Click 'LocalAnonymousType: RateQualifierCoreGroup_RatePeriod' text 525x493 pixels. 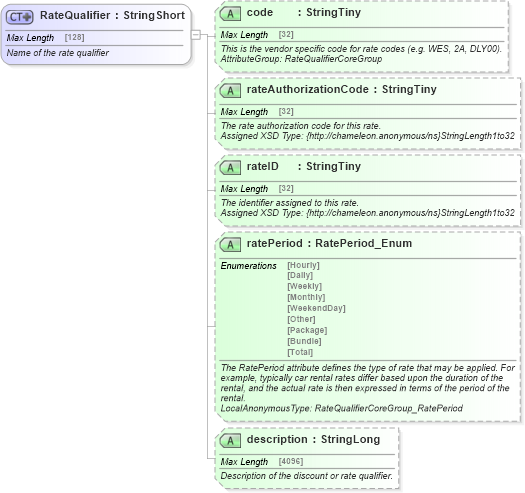[x=342, y=409]
